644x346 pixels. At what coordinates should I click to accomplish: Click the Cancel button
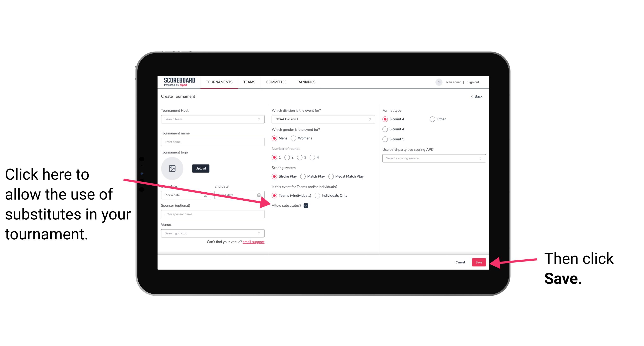point(461,262)
